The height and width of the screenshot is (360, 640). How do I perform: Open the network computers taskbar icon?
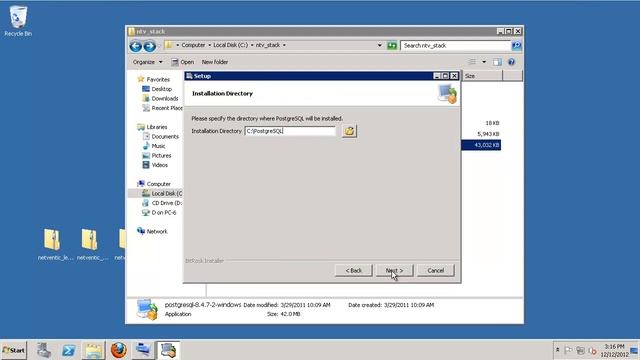(143, 350)
